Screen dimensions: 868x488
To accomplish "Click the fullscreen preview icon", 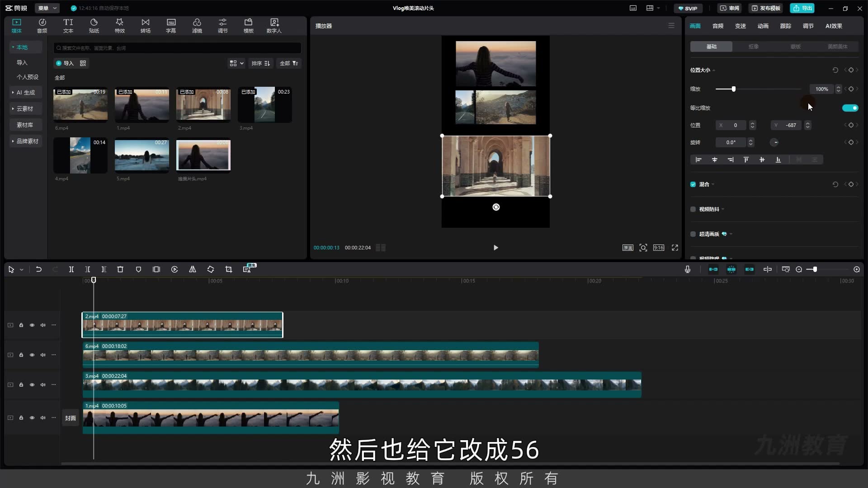I will pos(675,248).
